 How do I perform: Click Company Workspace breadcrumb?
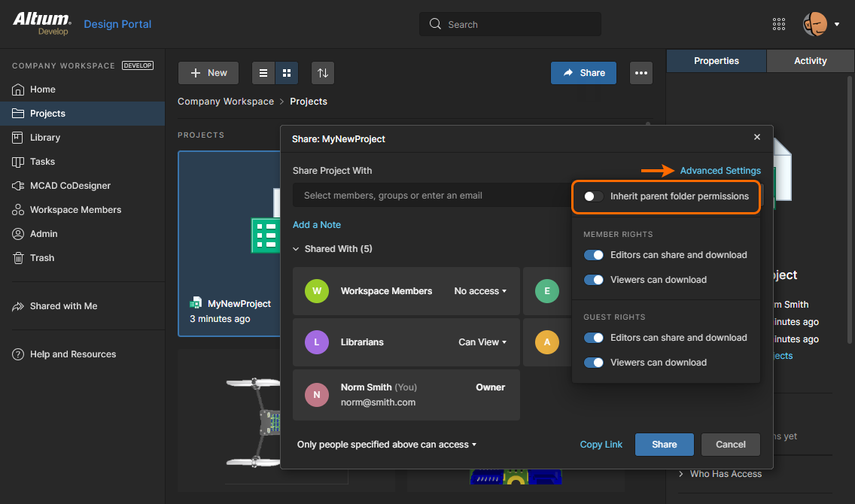[x=226, y=102]
